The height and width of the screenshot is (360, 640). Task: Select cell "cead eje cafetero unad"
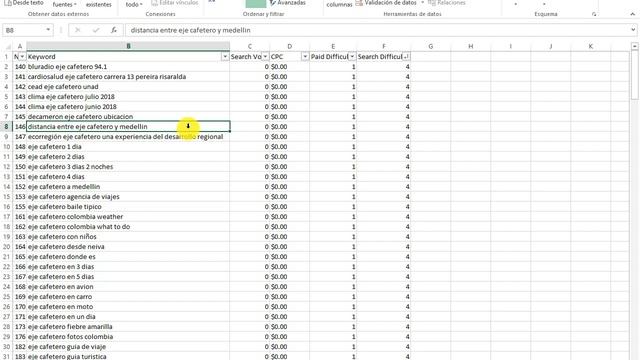click(128, 87)
